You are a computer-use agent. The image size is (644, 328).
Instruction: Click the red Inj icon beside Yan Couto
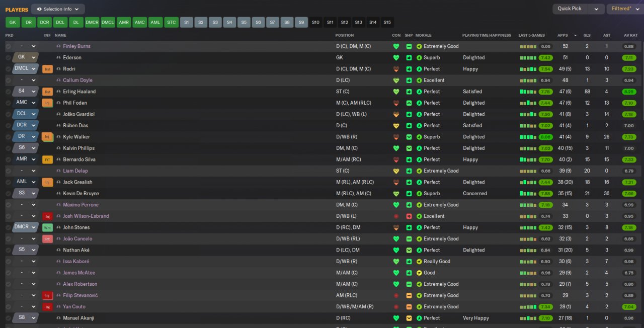coord(48,307)
